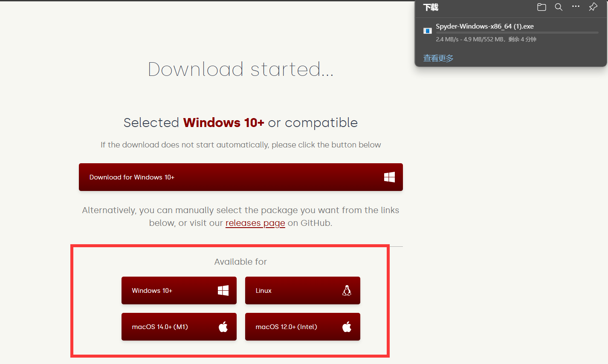Click the Available for label
Viewport: 608px width, 364px height.
click(x=240, y=262)
